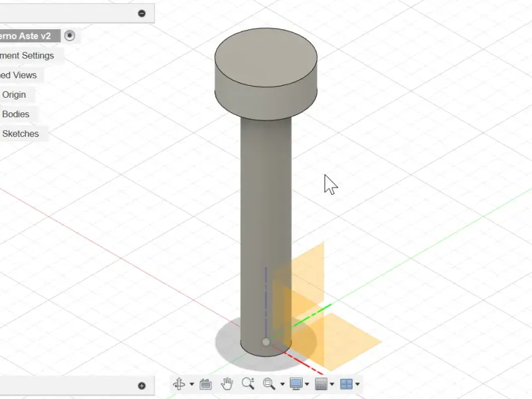532x399 pixels.
Task: Select the Orbit navigation tool
Action: tap(179, 384)
